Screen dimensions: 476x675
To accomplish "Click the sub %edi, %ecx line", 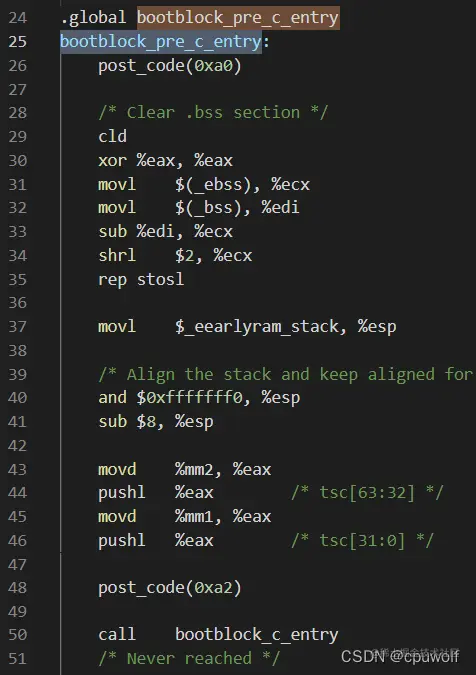I will click(x=166, y=232).
